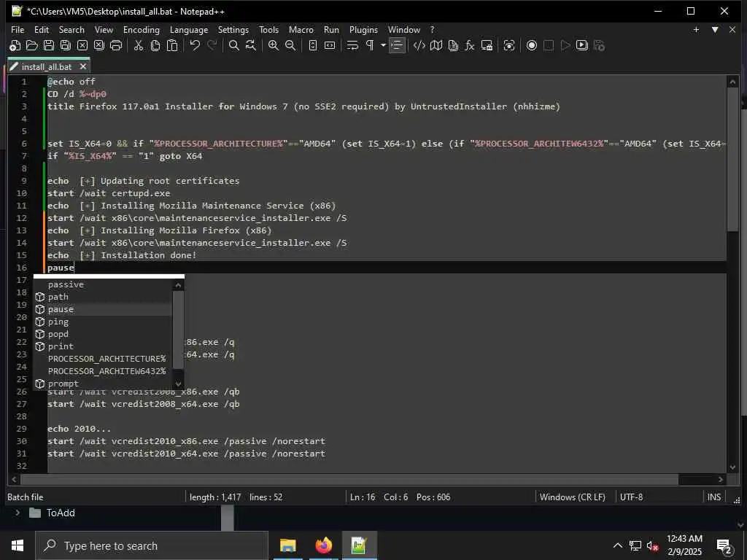Open the File menu
Viewport: 747px width, 560px height.
pos(18,29)
